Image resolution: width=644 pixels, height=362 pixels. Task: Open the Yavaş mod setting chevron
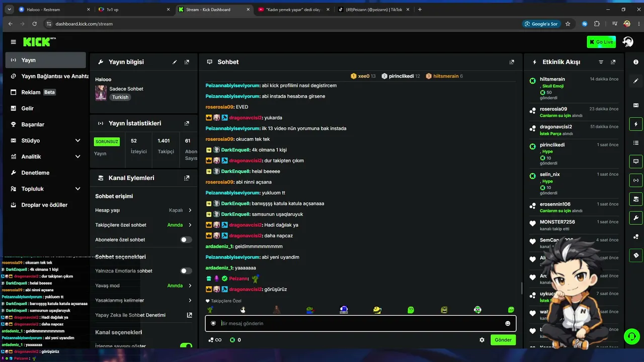(x=190, y=286)
